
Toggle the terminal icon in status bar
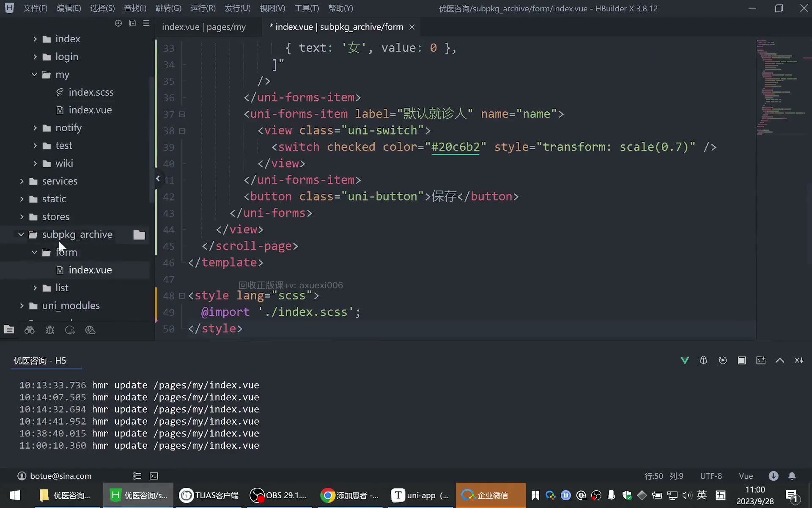pos(154,476)
